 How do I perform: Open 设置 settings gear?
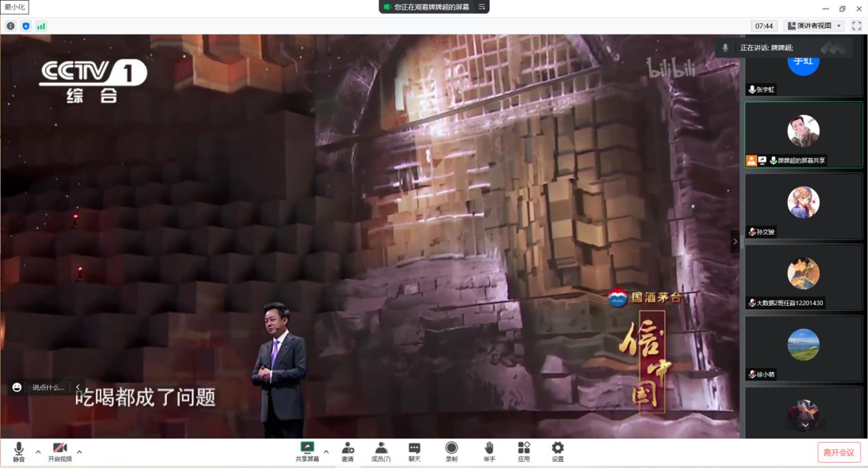[558, 452]
